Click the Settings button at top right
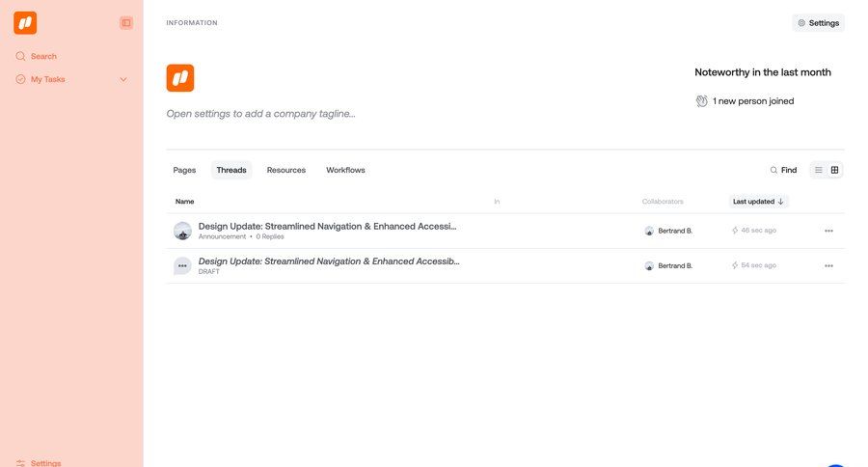868x467 pixels. [x=818, y=23]
